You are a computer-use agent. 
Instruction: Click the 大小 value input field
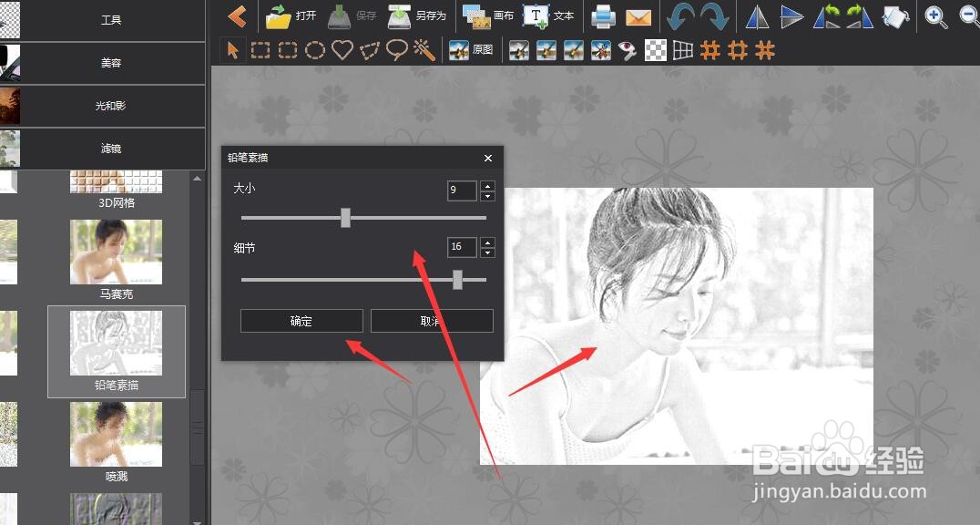click(x=462, y=190)
